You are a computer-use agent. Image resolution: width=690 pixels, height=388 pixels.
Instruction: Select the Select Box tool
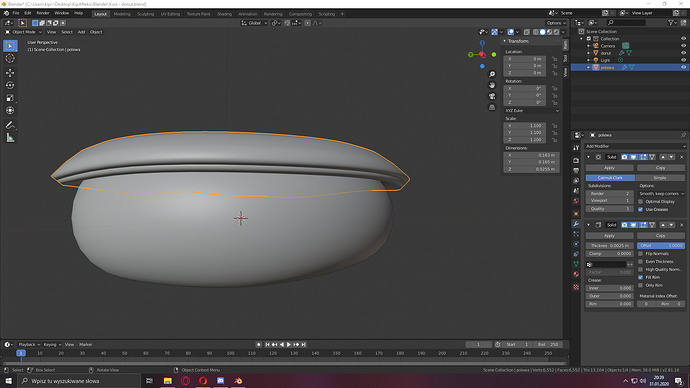[10, 46]
